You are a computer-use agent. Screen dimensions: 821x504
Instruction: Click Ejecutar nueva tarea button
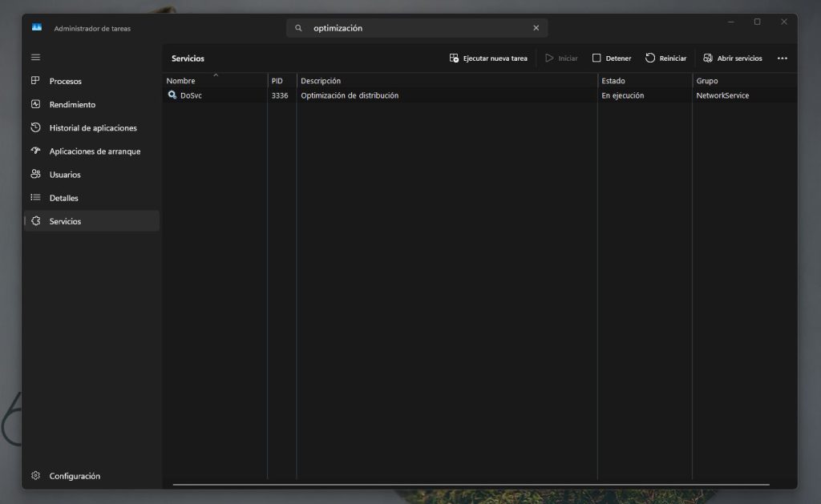point(488,58)
